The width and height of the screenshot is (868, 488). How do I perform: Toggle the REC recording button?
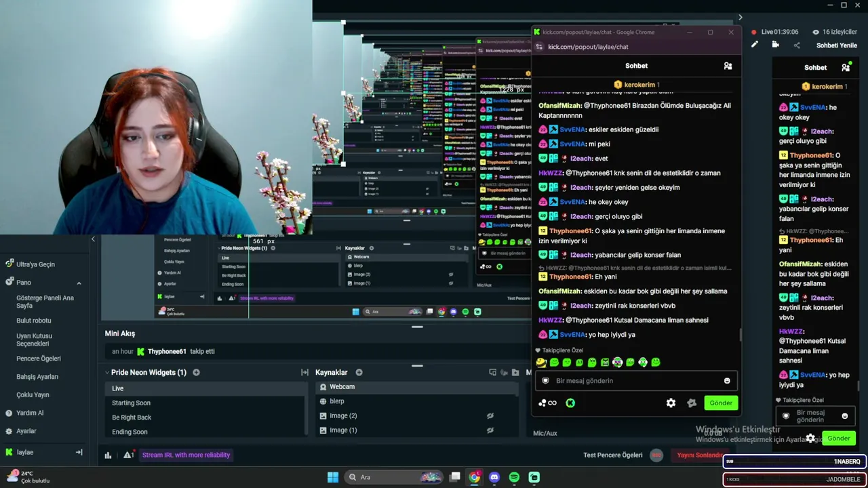tap(656, 455)
